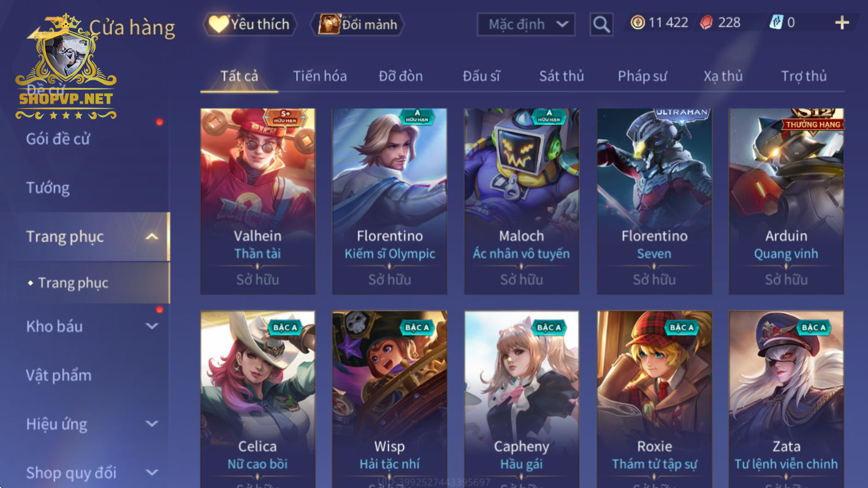Expand the Hiệu ứng sidebar section
This screenshot has height=488, width=868.
click(x=151, y=424)
